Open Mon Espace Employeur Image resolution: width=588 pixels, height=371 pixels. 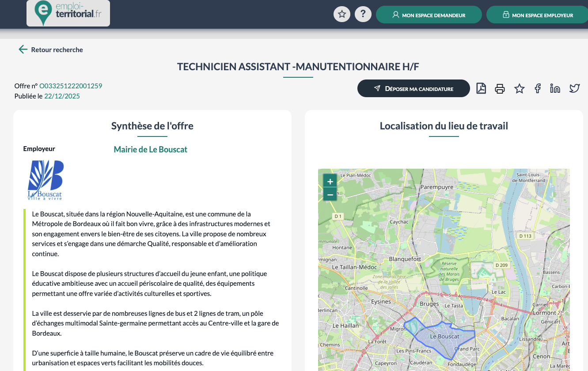(x=537, y=15)
